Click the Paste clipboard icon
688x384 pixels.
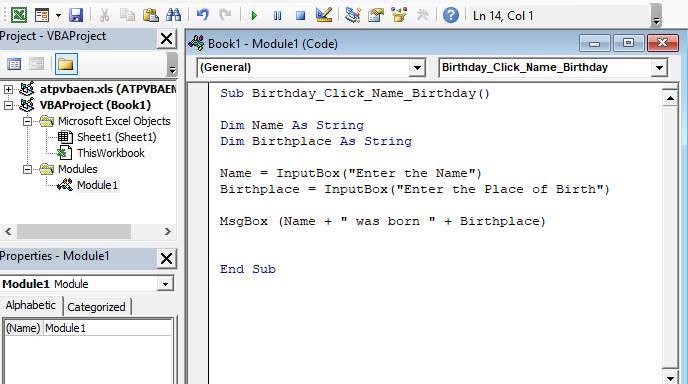point(150,16)
